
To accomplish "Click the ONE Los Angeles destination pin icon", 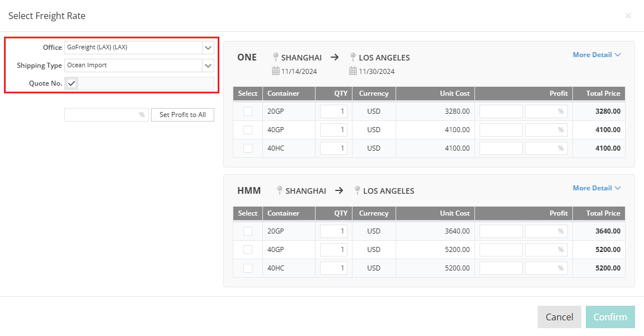I will pyautogui.click(x=352, y=57).
